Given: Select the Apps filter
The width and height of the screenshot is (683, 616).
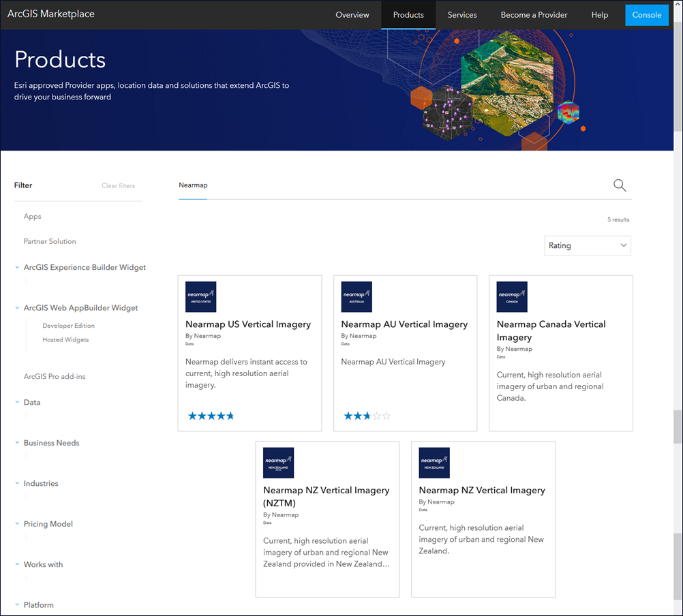Looking at the screenshot, I should pos(32,217).
